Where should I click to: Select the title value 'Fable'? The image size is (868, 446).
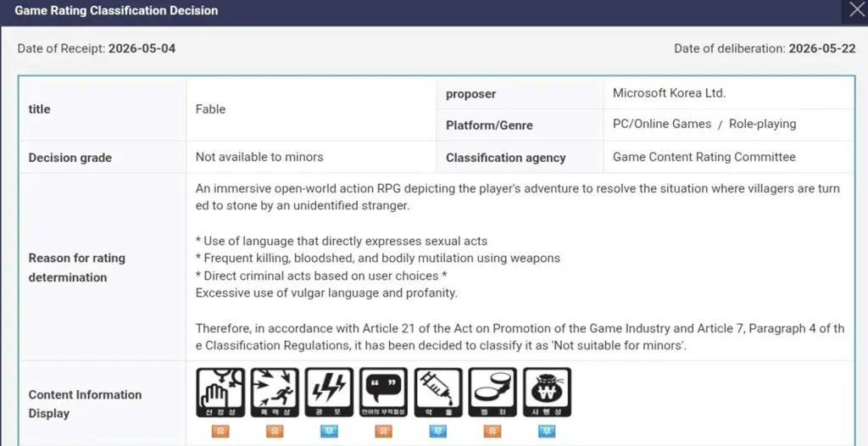click(210, 109)
